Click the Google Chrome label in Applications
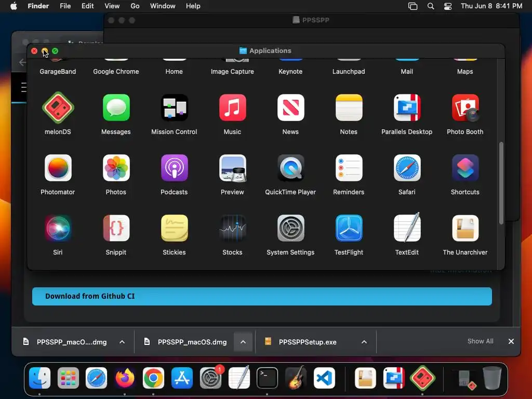 tap(116, 72)
